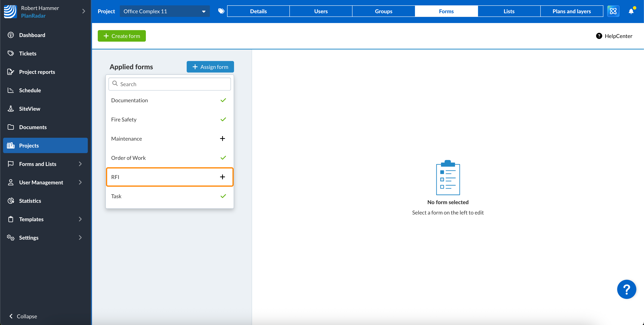Open the Dashboard sidebar icon
Image resolution: width=644 pixels, height=325 pixels.
[x=11, y=35]
